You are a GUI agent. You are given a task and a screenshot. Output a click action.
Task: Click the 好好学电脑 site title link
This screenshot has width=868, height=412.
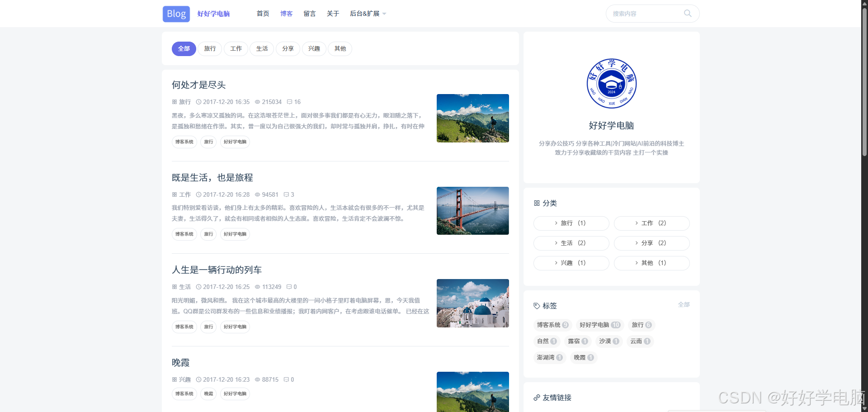[x=213, y=14]
